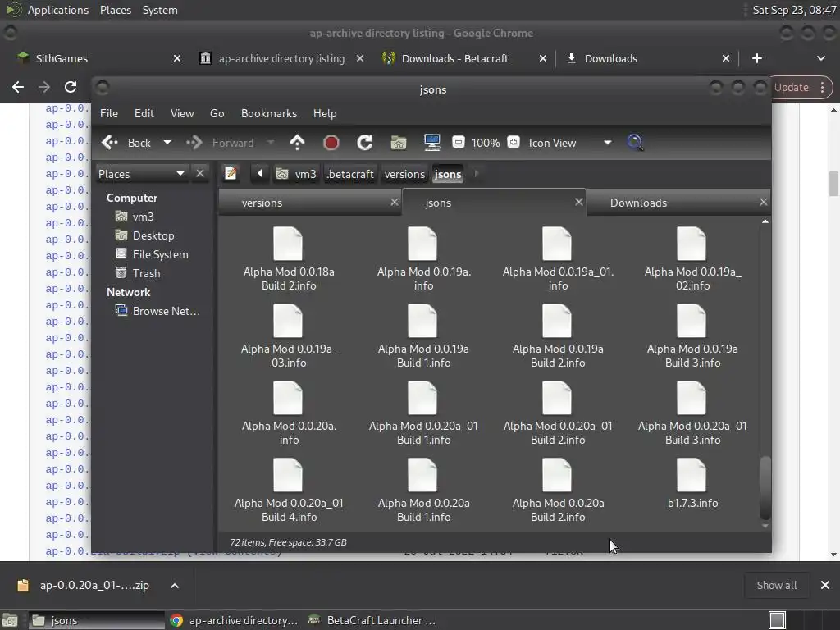840x630 pixels.
Task: Switch to BetaCraft Launcher in taskbar
Action: point(372,620)
